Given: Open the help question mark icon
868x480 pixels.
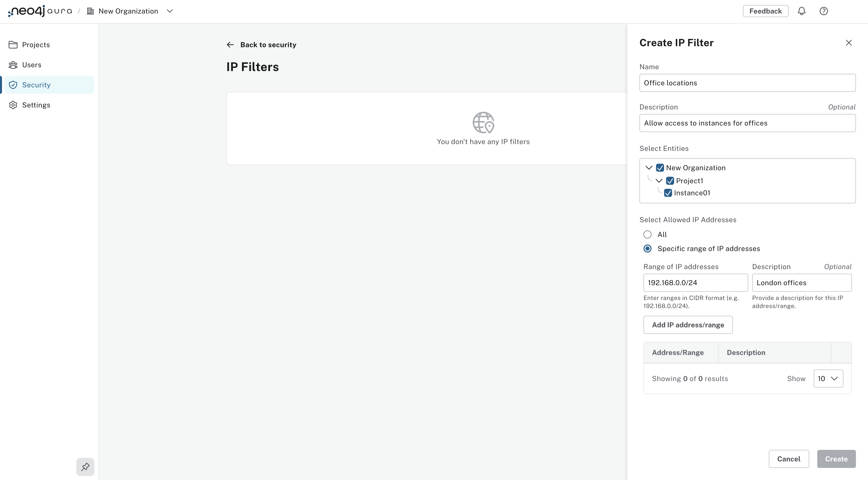Looking at the screenshot, I should (823, 11).
